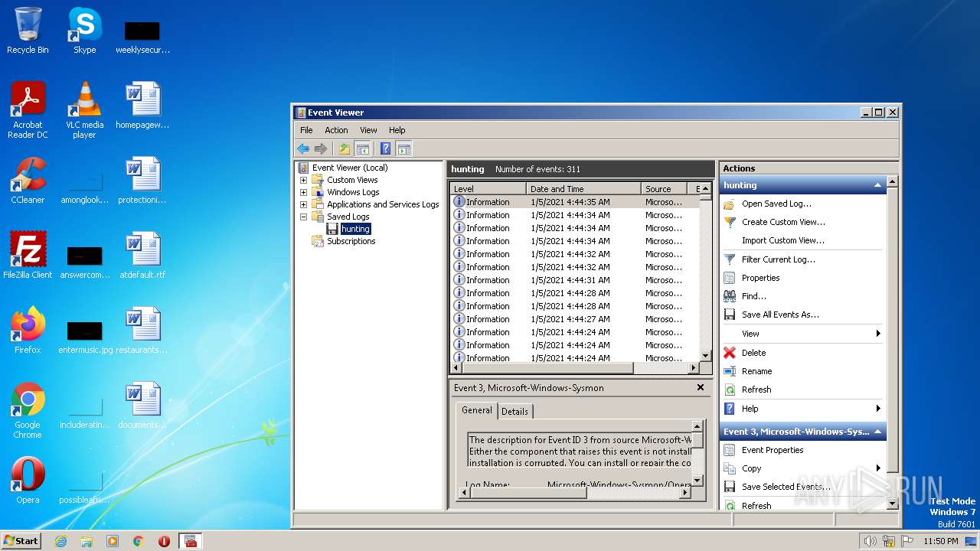Click the Back arrow toolbar icon
Screen dimensions: 980x551
(x=303, y=148)
